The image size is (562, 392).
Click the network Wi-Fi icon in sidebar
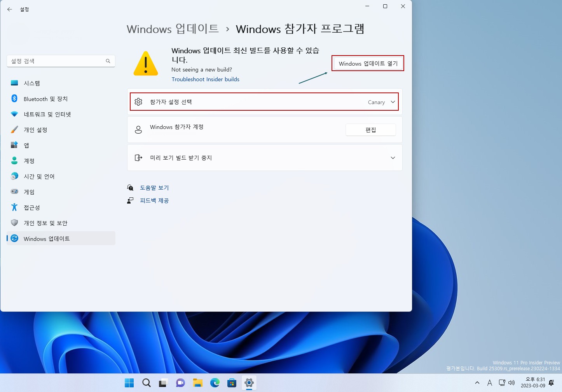14,114
